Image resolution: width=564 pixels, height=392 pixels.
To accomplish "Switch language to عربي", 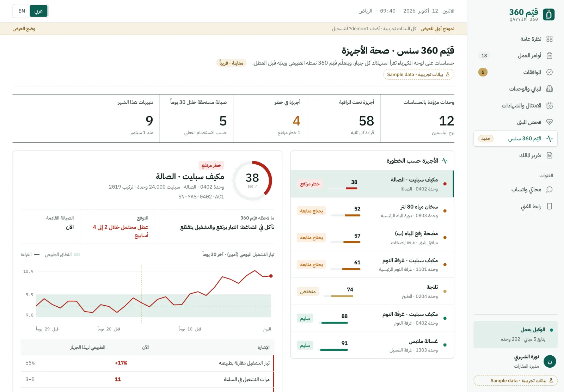I will coord(38,11).
